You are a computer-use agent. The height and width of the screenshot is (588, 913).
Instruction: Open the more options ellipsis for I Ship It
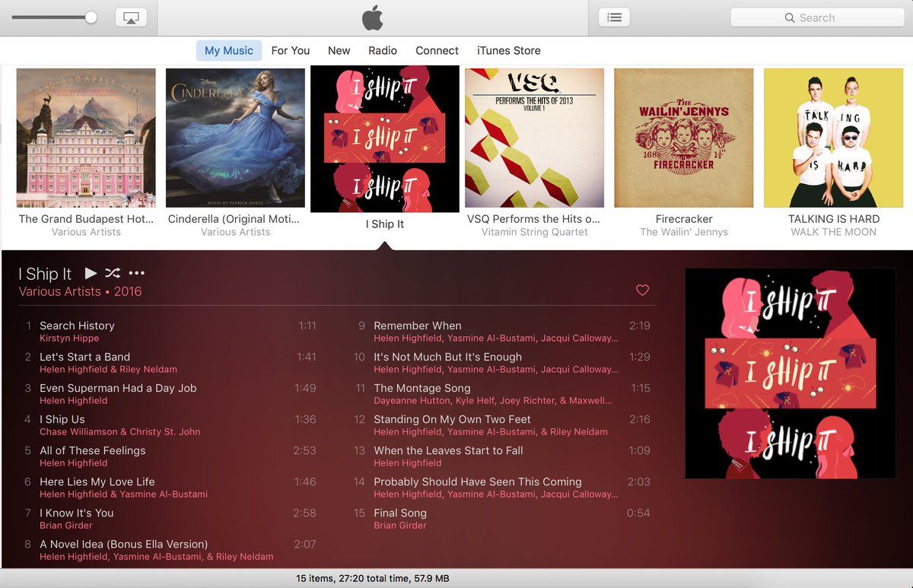[x=136, y=273]
